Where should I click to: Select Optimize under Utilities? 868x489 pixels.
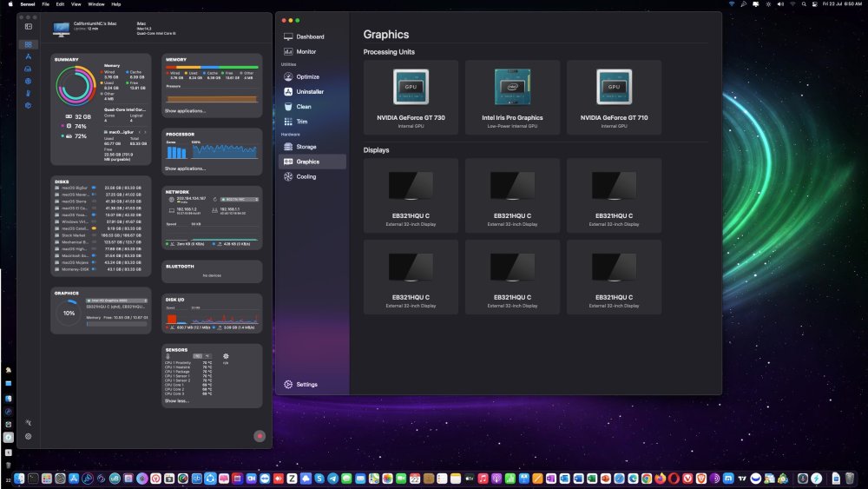pos(311,77)
